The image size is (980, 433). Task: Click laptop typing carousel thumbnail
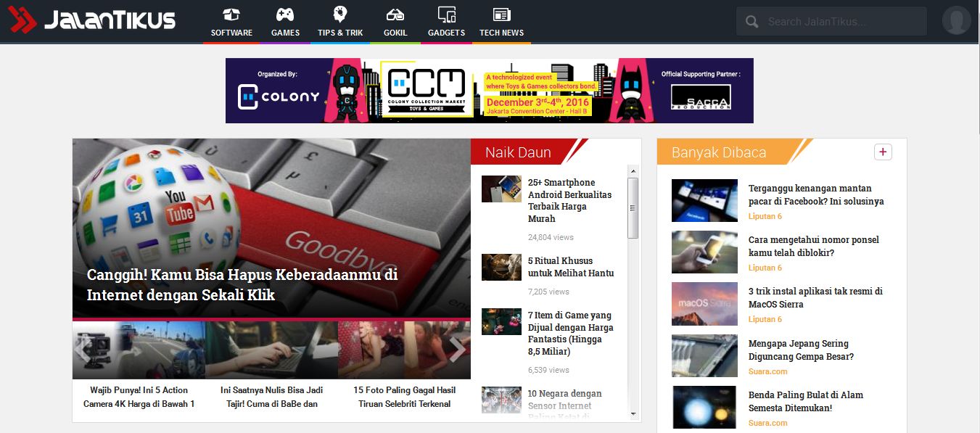[271, 350]
